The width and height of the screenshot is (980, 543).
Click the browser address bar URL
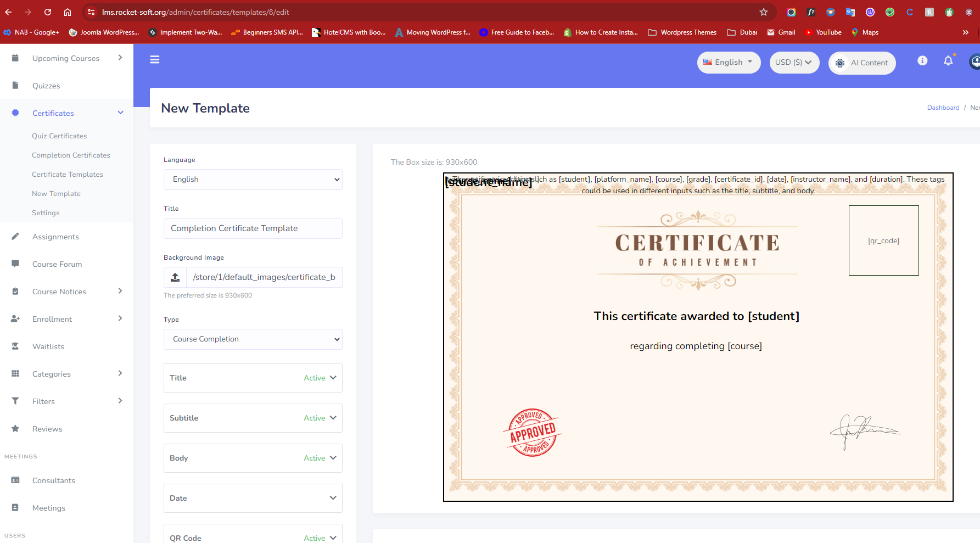[195, 12]
